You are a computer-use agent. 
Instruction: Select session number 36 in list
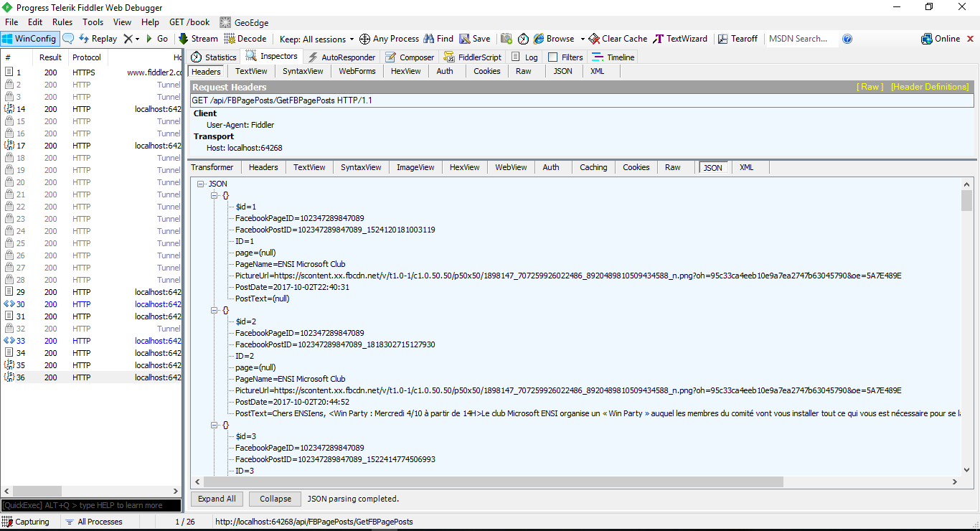pos(91,377)
